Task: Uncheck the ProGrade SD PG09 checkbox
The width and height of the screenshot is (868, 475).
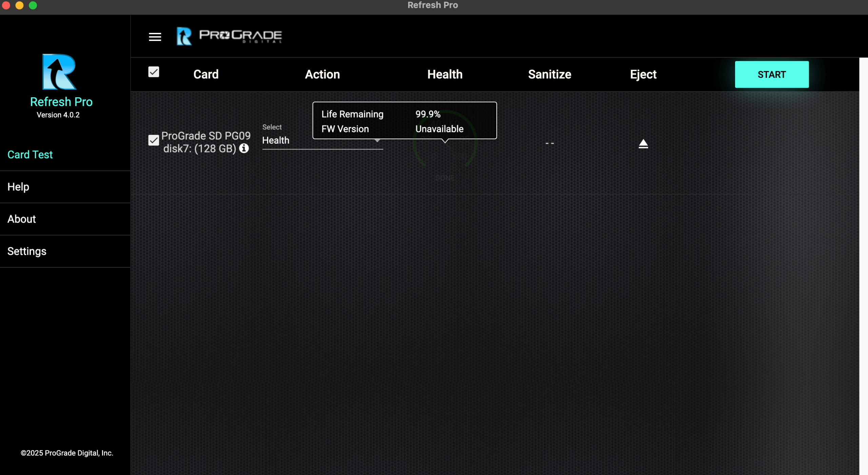Action: coord(154,140)
